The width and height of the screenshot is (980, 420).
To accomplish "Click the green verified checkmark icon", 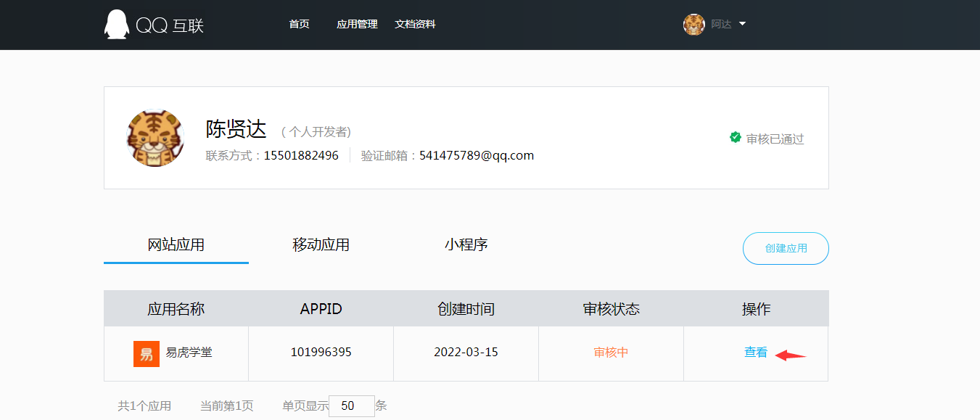I will click(736, 138).
